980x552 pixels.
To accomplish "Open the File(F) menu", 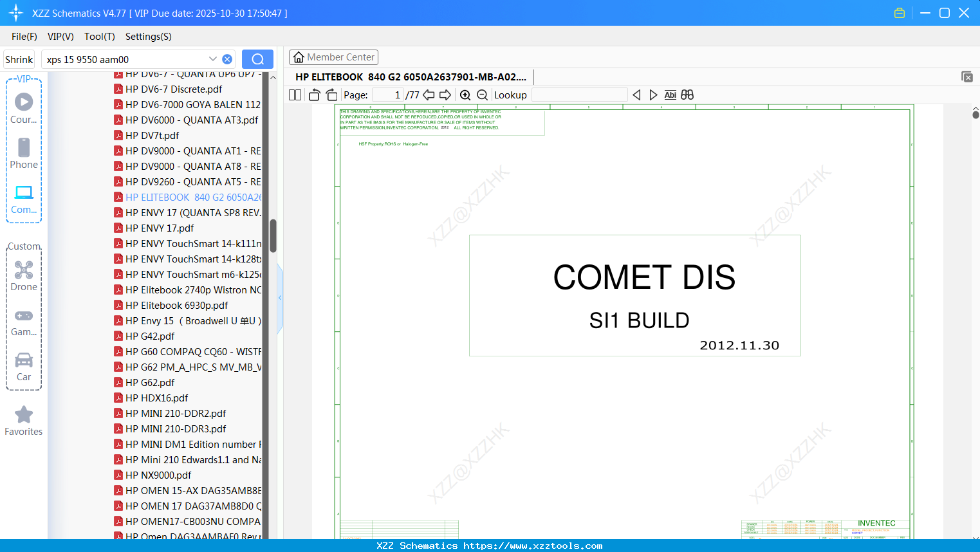I will tap(24, 37).
